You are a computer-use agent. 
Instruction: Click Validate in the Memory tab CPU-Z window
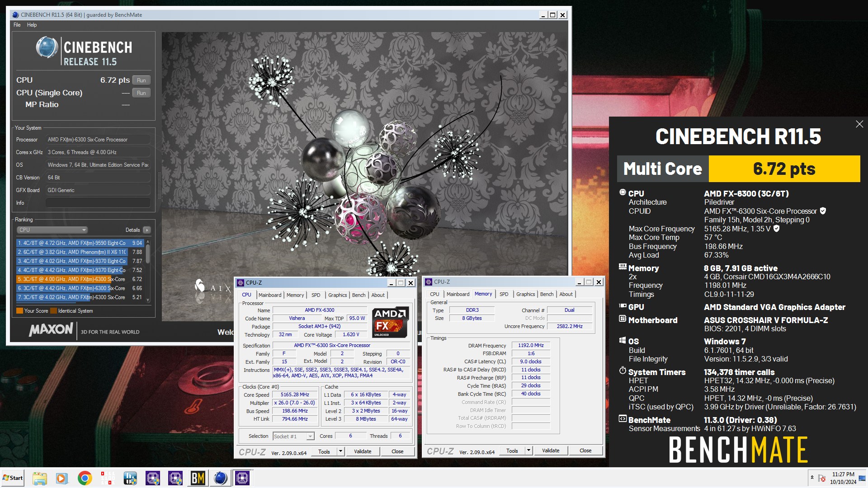551,450
